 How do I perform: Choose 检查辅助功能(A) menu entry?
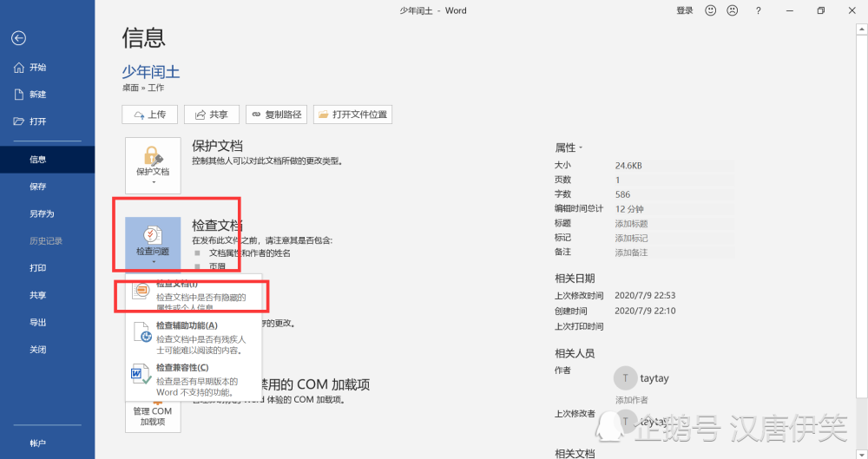(x=194, y=338)
